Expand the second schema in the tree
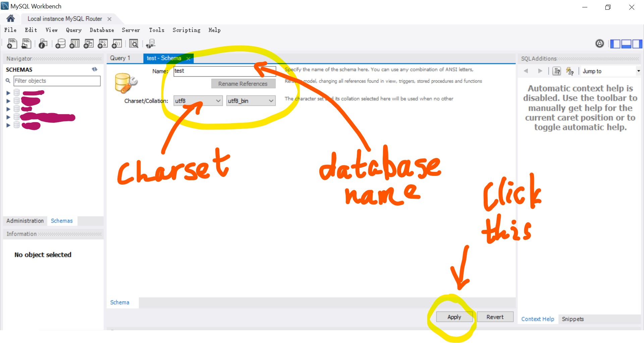The image size is (644, 343). click(x=8, y=101)
